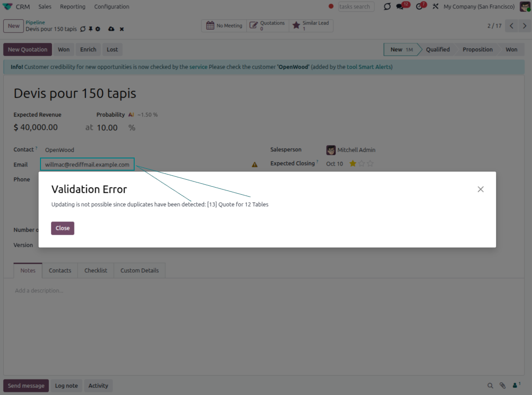Open the conversations chat bubble icon
The image size is (532, 395).
point(400,7)
